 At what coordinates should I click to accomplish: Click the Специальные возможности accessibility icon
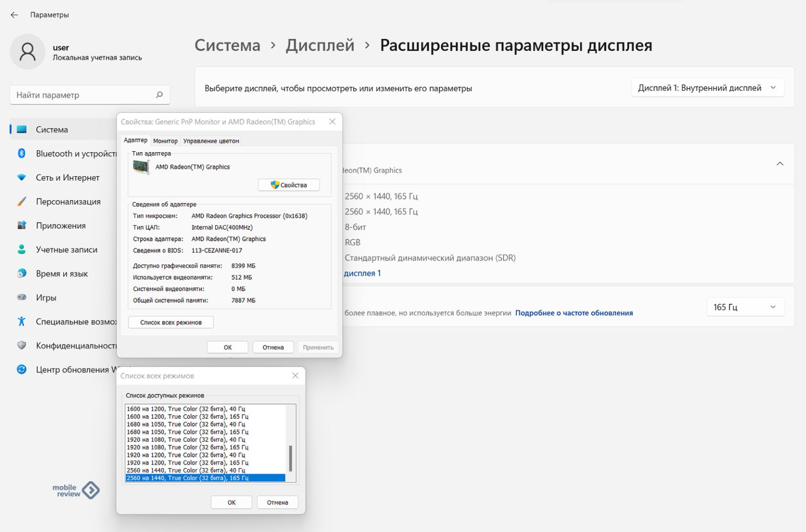pos(22,321)
